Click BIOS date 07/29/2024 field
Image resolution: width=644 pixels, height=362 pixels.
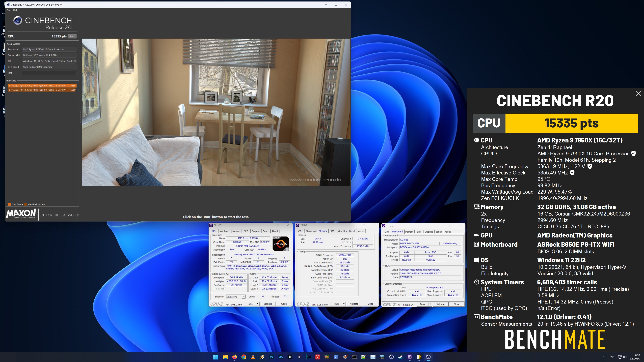[x=430, y=277]
